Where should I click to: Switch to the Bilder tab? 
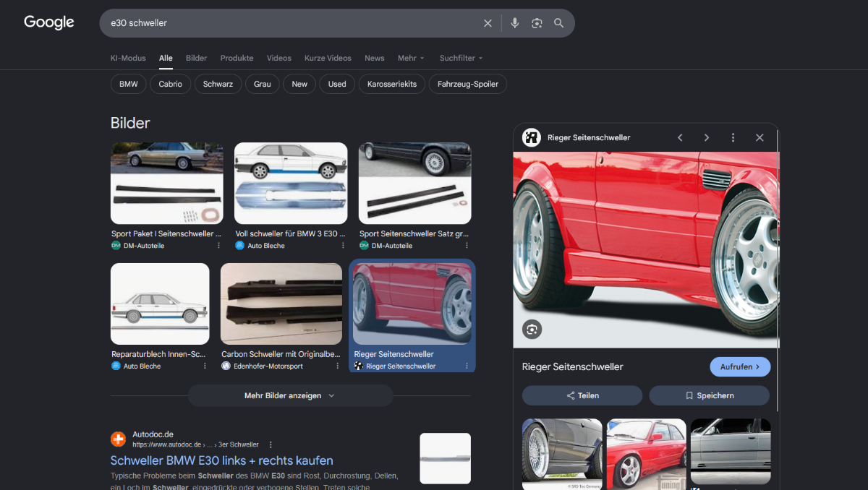[x=196, y=58]
